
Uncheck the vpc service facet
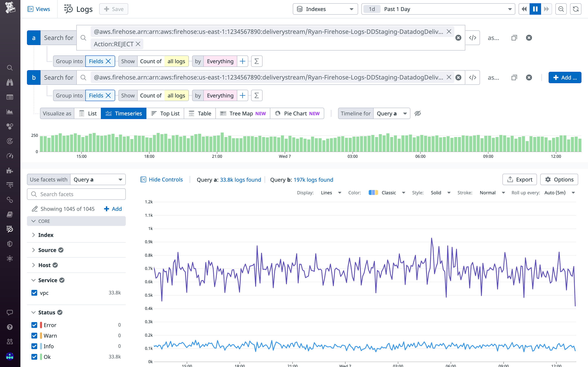[x=34, y=293]
